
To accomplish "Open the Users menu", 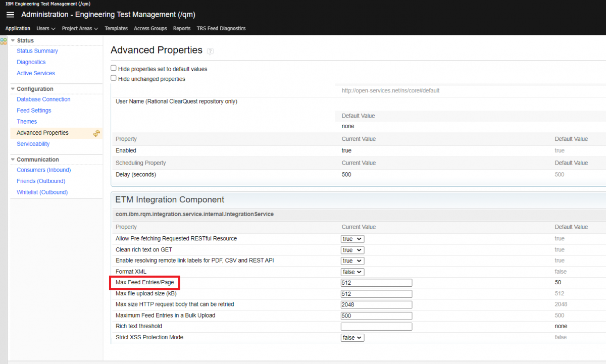I will coord(45,29).
